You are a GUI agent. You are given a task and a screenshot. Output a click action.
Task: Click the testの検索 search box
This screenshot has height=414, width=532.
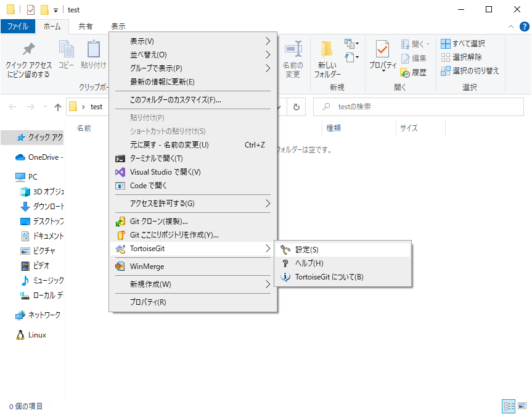click(x=419, y=107)
